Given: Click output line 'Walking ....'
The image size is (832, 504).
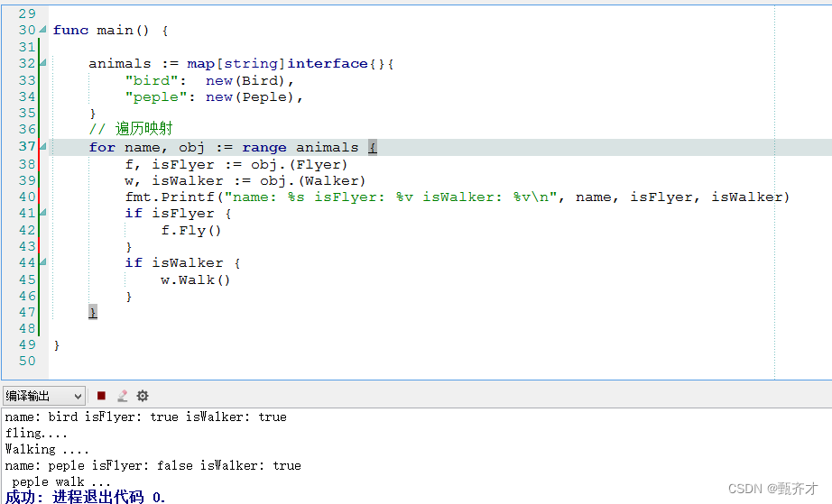Looking at the screenshot, I should [x=47, y=449].
